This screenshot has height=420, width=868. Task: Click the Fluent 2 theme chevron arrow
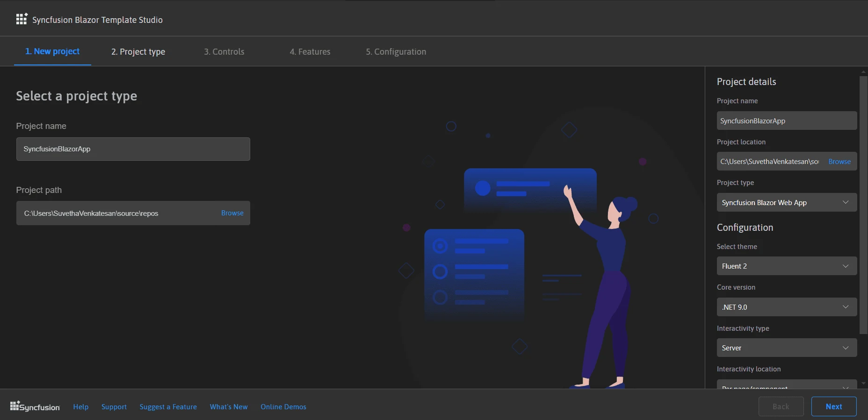click(846, 266)
